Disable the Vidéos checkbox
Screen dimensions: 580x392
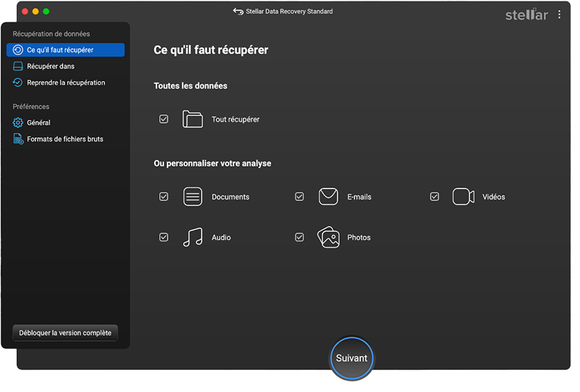tap(435, 197)
